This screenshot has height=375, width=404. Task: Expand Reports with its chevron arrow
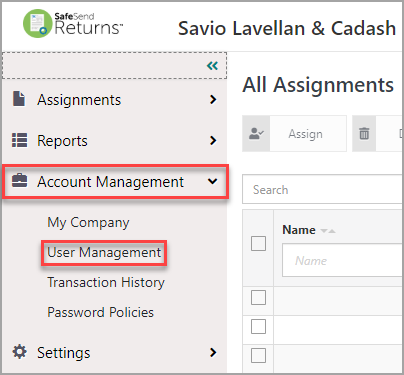click(x=213, y=140)
